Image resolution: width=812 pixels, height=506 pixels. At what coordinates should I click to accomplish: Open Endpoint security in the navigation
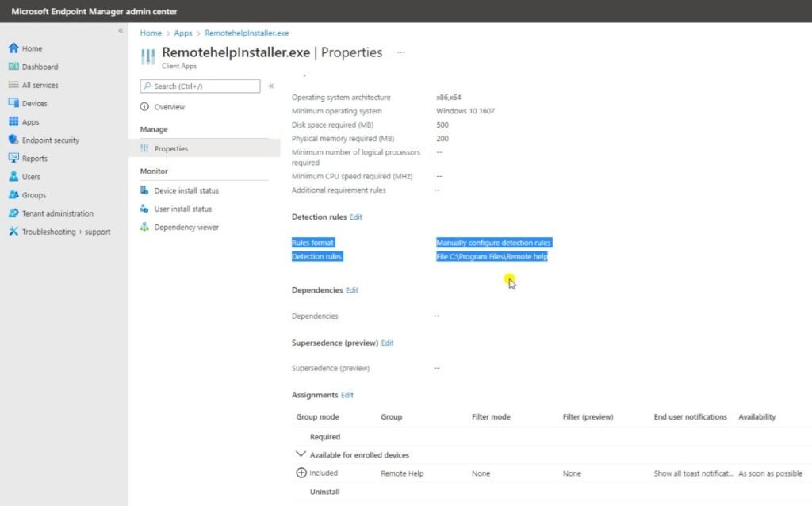point(50,140)
